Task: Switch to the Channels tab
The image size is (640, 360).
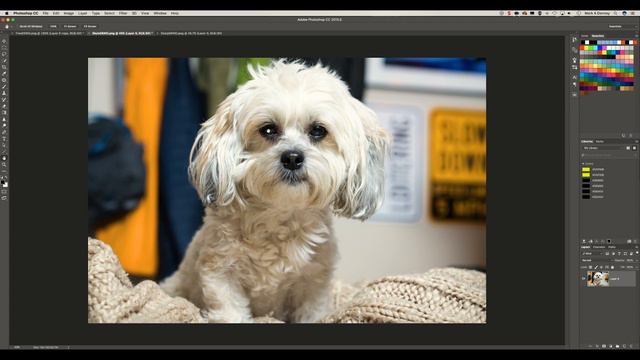Action: (599, 247)
